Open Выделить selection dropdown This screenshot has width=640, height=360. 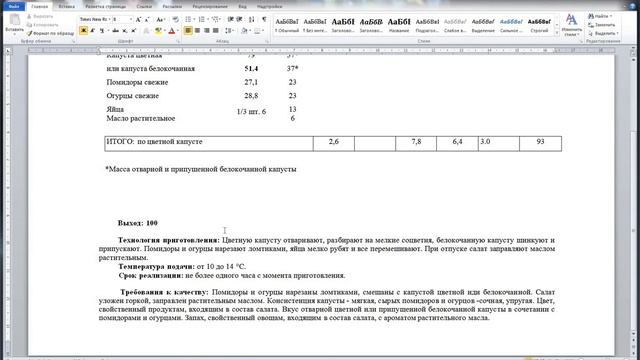pyautogui.click(x=603, y=33)
